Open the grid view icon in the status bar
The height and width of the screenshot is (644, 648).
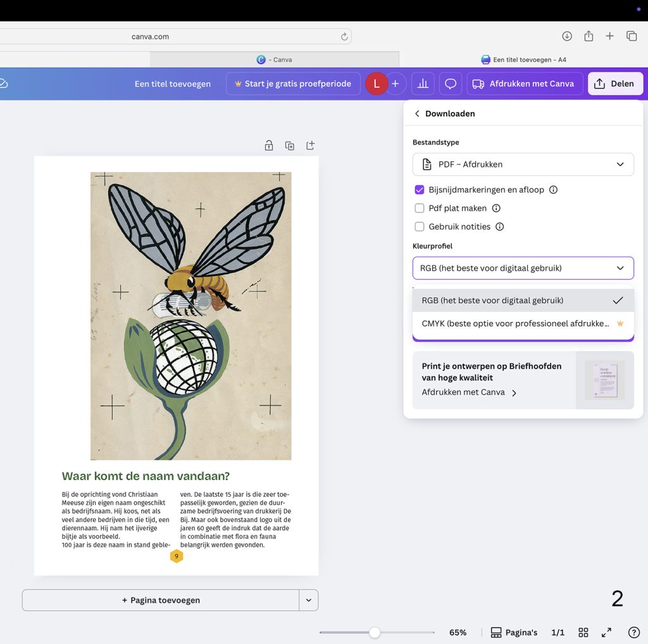click(583, 632)
